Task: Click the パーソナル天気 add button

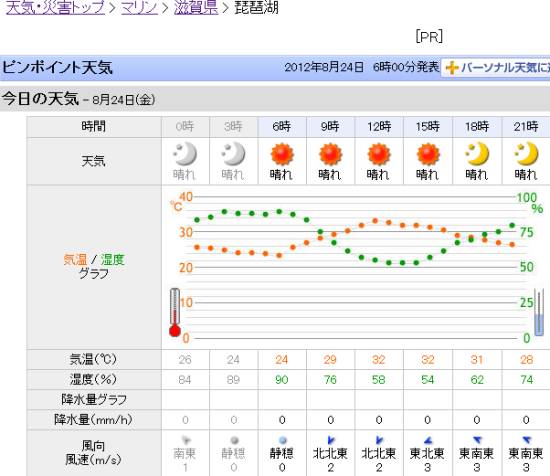Action: [496, 67]
